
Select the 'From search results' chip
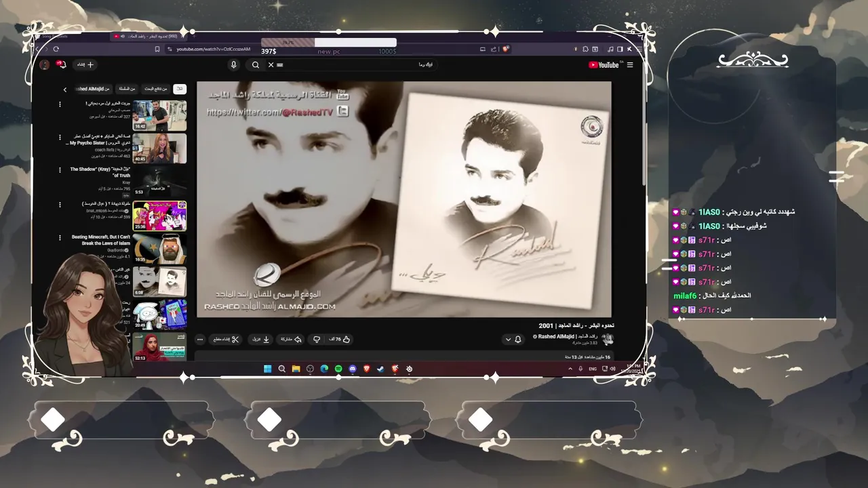click(x=155, y=89)
